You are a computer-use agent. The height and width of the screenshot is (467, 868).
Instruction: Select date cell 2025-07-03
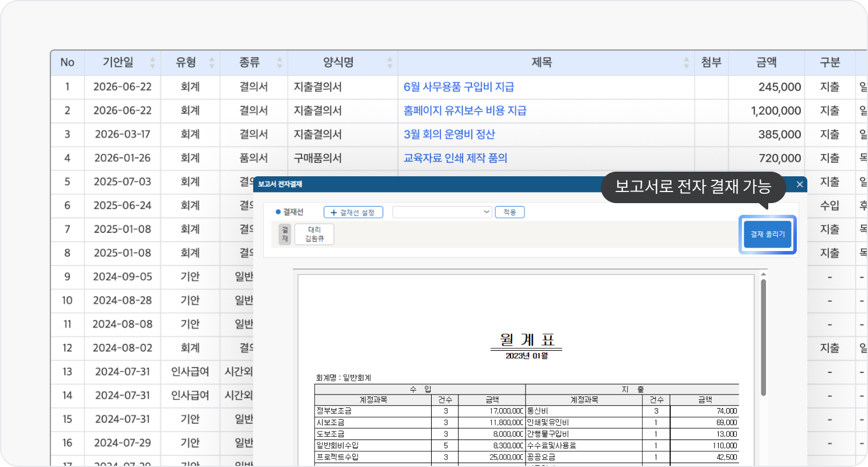123,182
